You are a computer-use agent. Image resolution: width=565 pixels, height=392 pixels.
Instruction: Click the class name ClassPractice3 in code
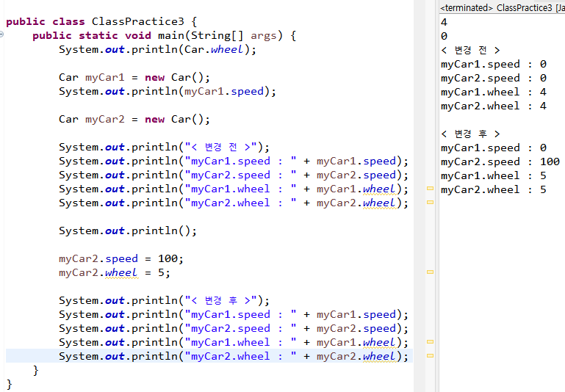point(137,21)
